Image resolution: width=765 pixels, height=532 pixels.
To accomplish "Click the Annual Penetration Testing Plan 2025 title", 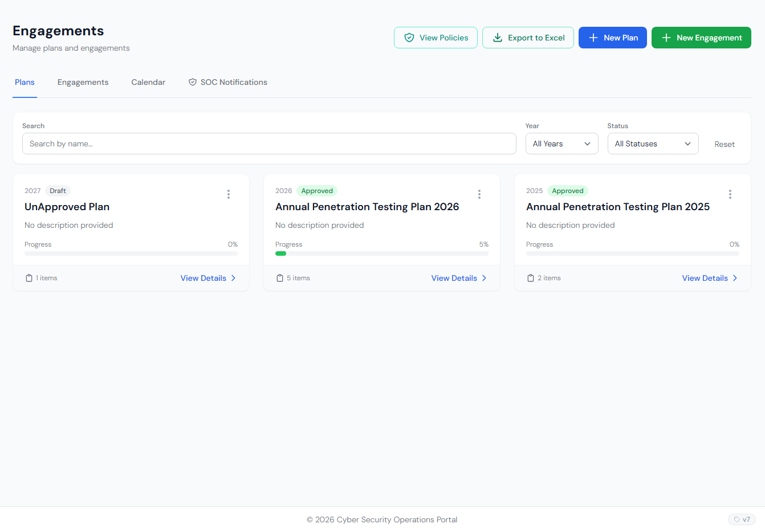I will click(x=618, y=207).
